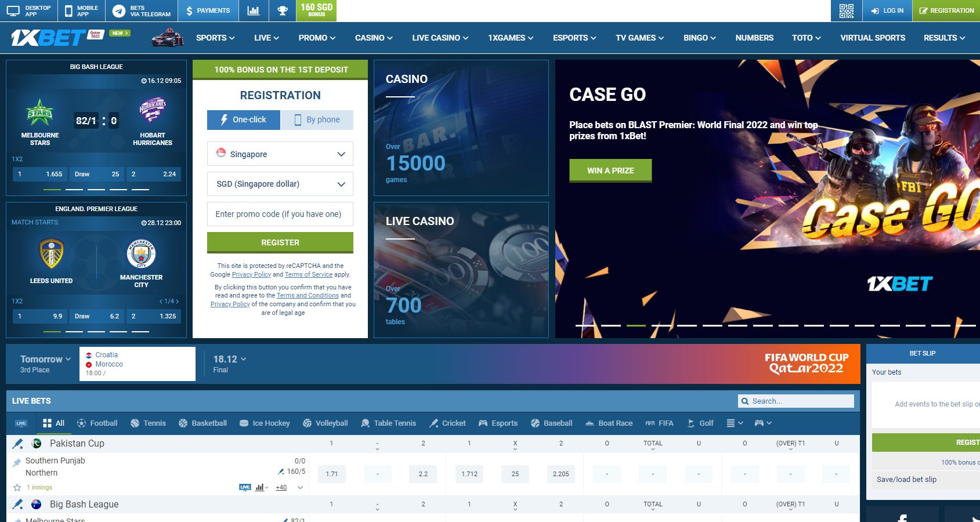Select the By phone registration tab

[317, 119]
